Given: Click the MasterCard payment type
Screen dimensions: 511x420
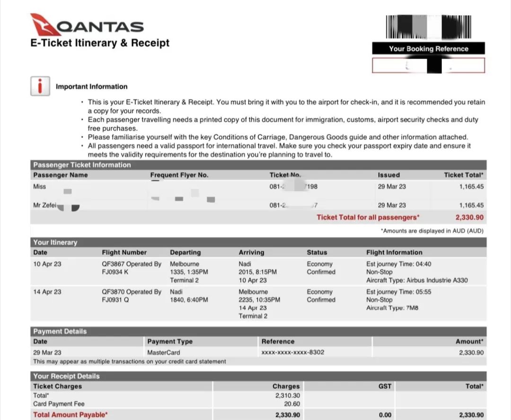Looking at the screenshot, I should (x=164, y=352).
